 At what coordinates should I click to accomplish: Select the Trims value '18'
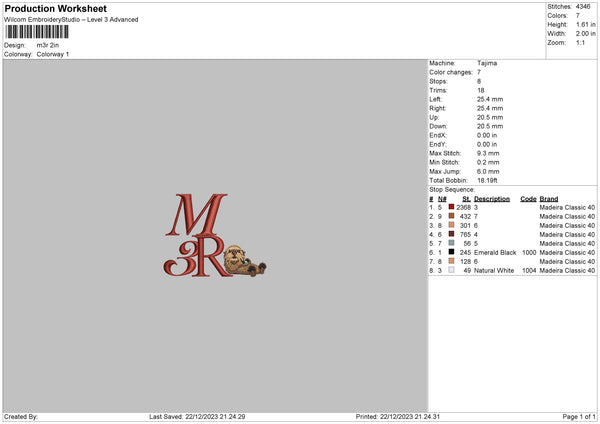[481, 90]
